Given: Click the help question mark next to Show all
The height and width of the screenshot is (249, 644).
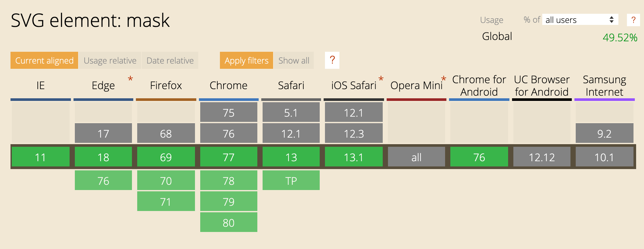Looking at the screenshot, I should (x=332, y=60).
